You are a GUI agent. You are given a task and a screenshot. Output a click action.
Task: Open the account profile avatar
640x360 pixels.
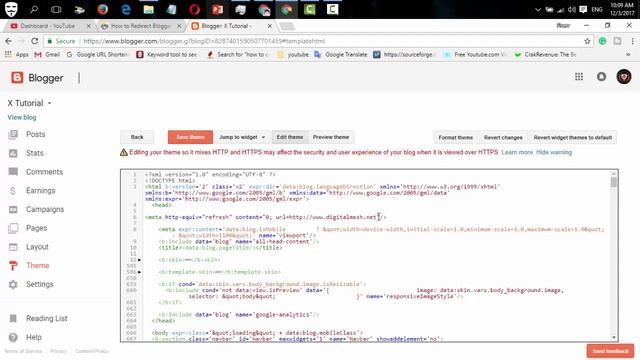tap(624, 77)
